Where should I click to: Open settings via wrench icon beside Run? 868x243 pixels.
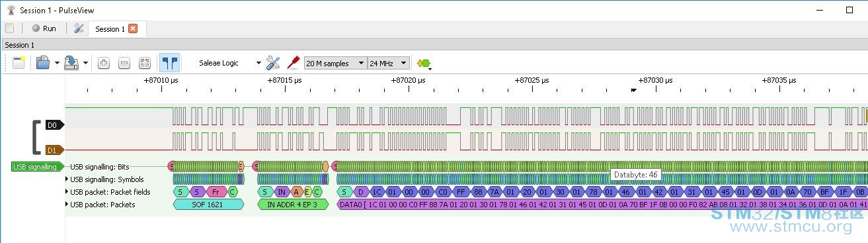pyautogui.click(x=79, y=28)
